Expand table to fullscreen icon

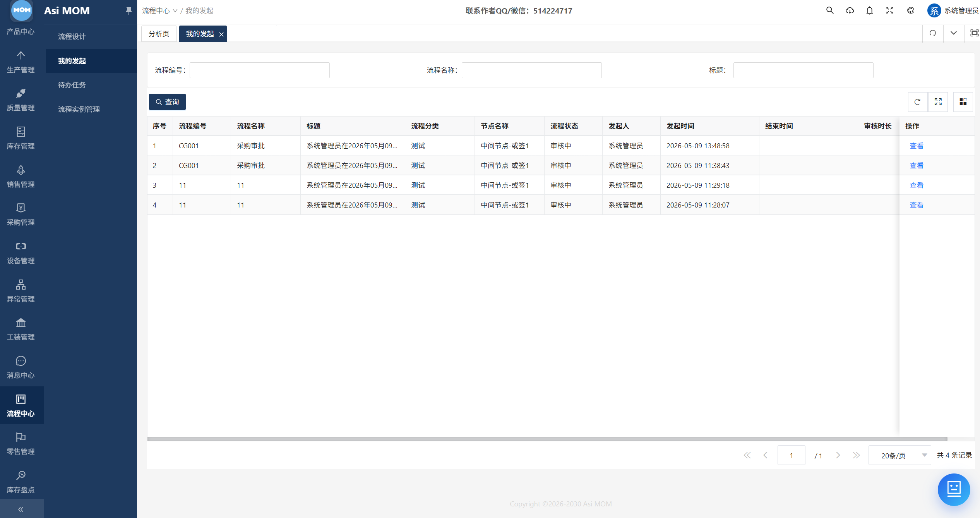pos(938,102)
